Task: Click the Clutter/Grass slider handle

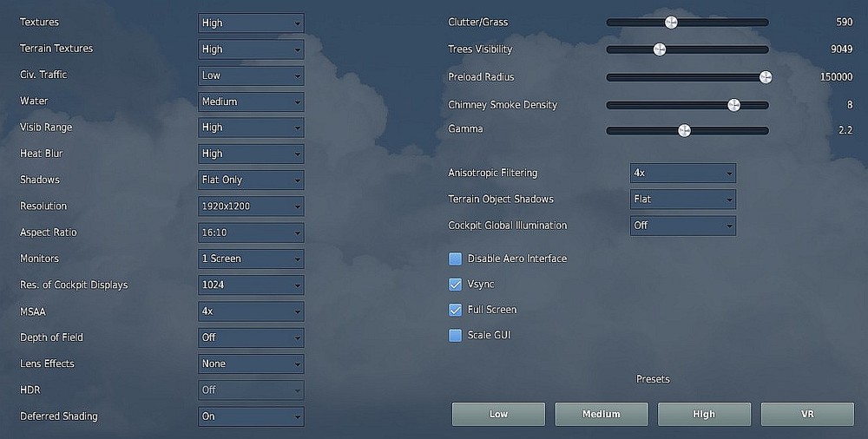Action: click(x=671, y=23)
